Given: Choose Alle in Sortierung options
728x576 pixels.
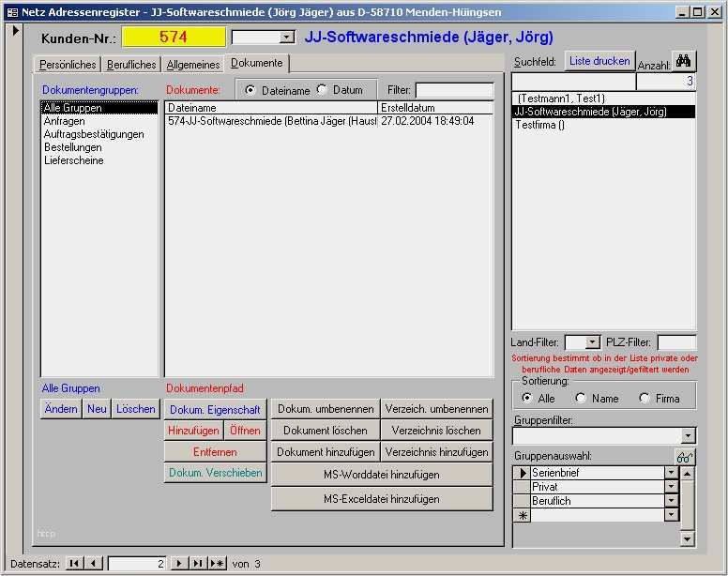Looking at the screenshot, I should [527, 399].
